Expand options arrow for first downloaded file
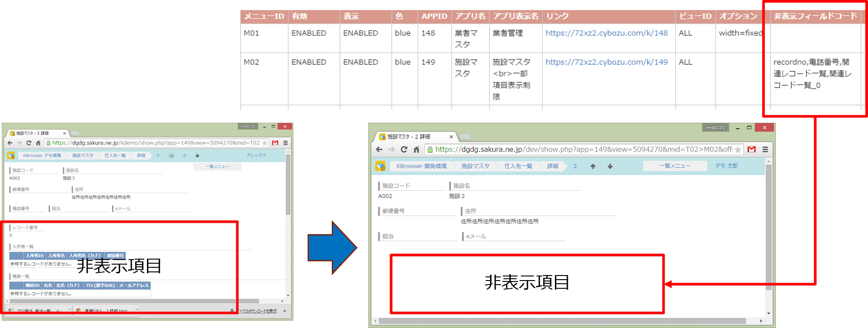 pos(69,309)
